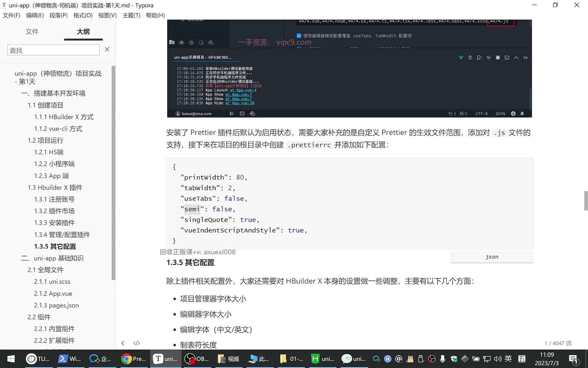Open the 主题(T) menu

point(131,15)
